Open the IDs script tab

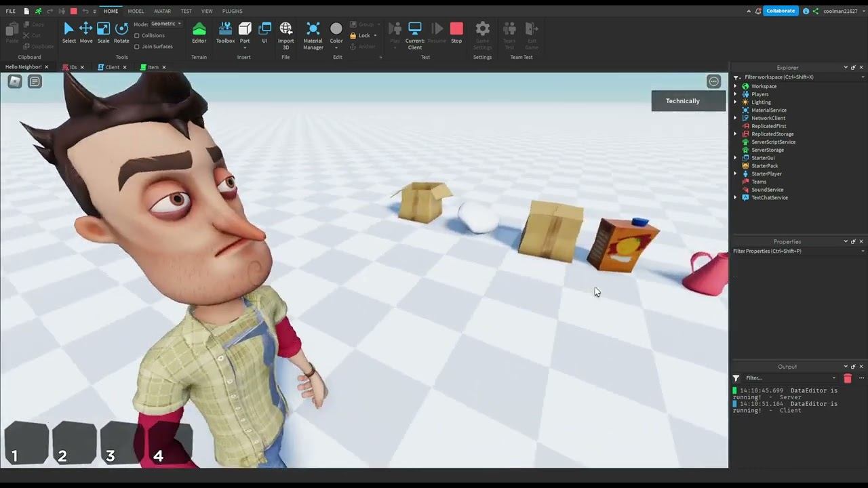click(x=73, y=67)
